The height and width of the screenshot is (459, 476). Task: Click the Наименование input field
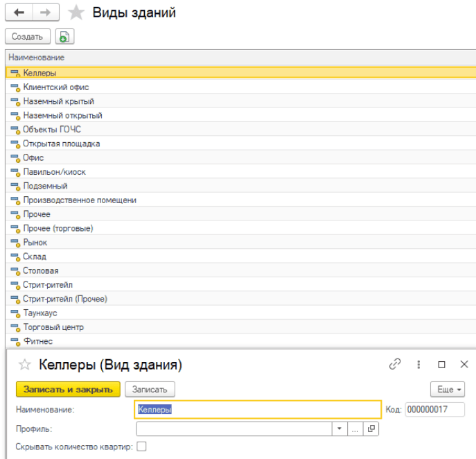(257, 410)
